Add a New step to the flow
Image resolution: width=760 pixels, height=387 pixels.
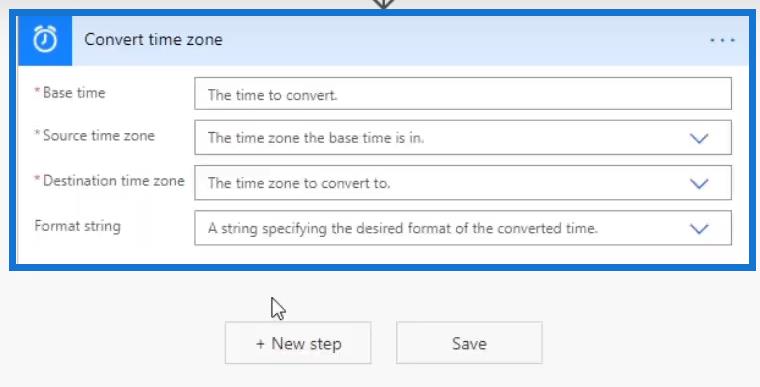[x=298, y=343]
